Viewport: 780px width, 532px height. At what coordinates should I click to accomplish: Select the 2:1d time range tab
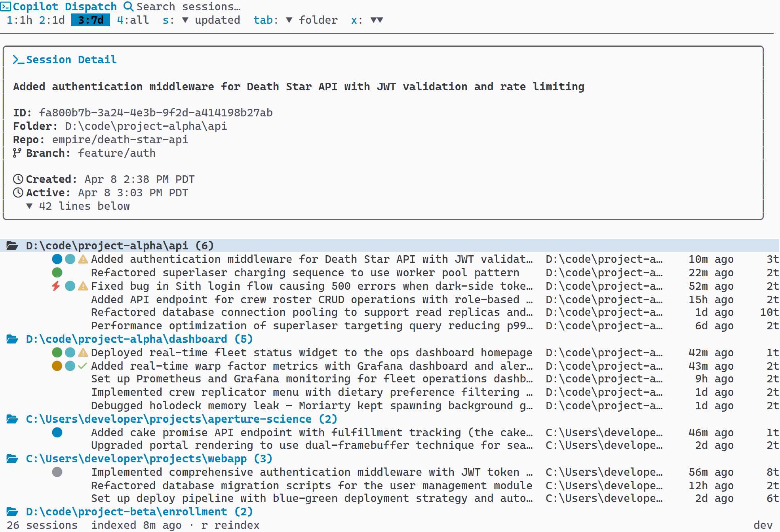pyautogui.click(x=52, y=20)
